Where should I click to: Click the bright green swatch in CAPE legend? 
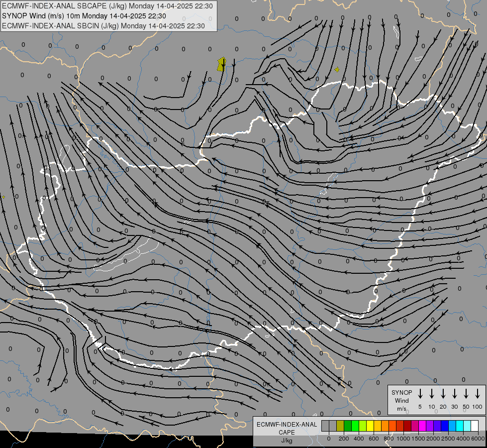coord(355,426)
